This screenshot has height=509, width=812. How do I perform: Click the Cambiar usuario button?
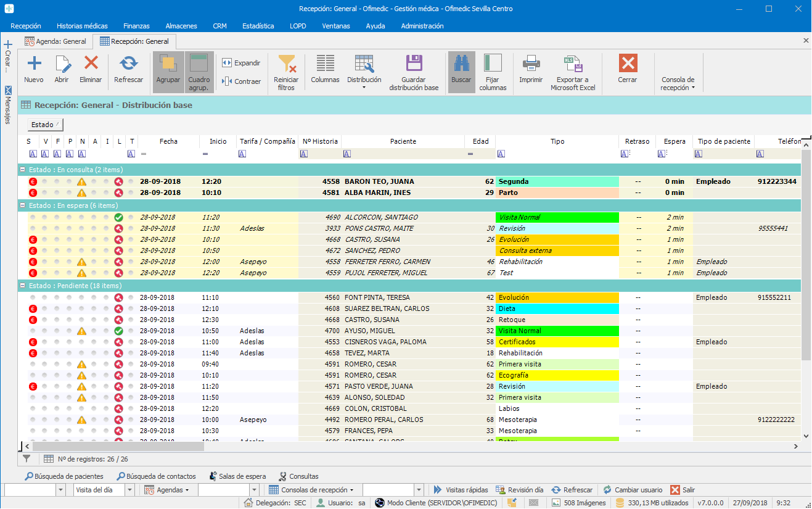[632, 490]
